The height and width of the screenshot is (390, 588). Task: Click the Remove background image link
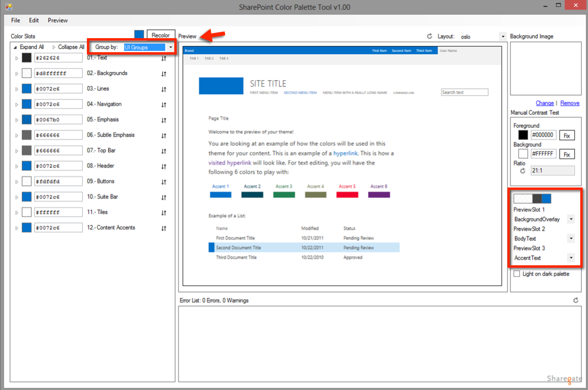tap(570, 103)
